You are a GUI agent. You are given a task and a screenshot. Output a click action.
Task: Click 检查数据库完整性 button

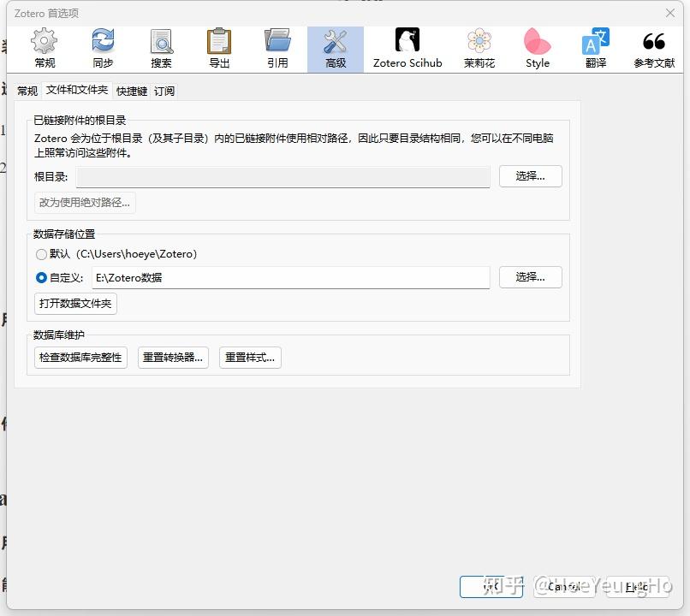(x=80, y=358)
